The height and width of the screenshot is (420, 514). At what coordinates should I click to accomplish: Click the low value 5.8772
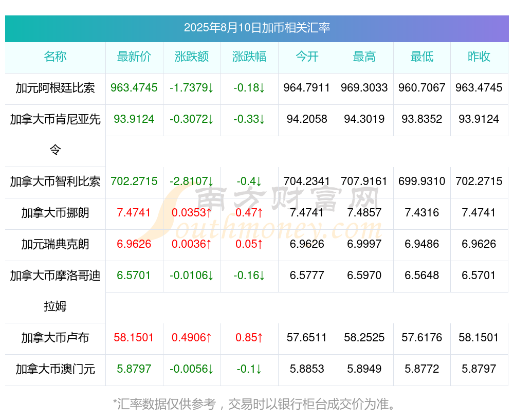tap(422, 369)
